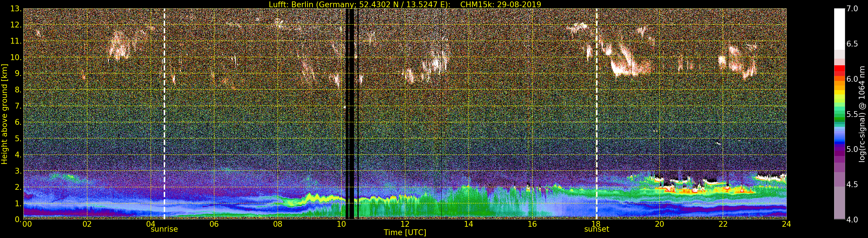868x238 pixels.
Task: Click the y-axis tick label '11.'
Action: [x=16, y=41]
